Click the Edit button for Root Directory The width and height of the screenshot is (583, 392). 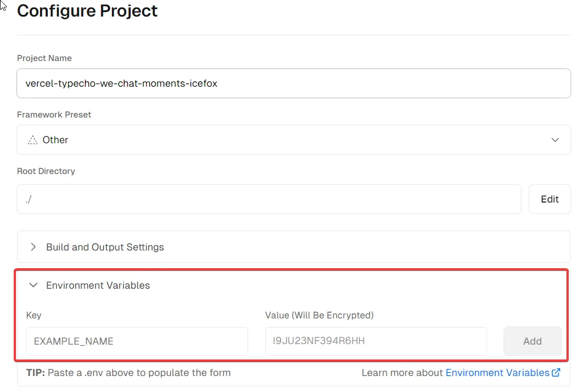549,199
